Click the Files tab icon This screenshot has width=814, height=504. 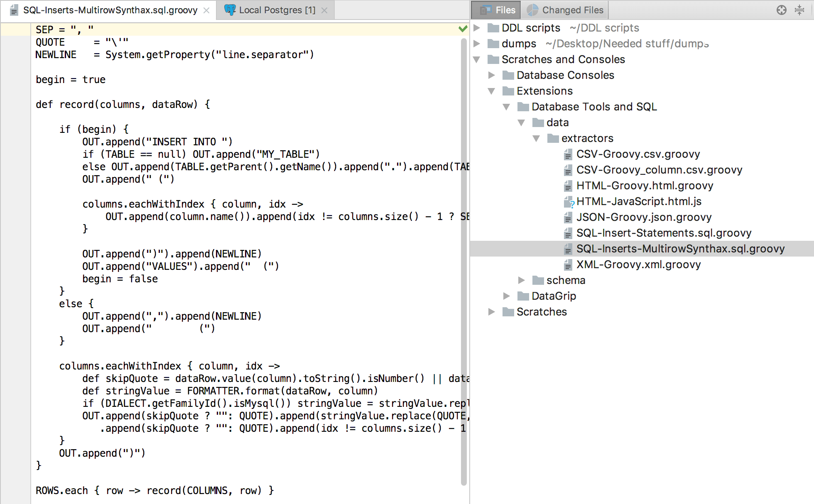pyautogui.click(x=485, y=10)
